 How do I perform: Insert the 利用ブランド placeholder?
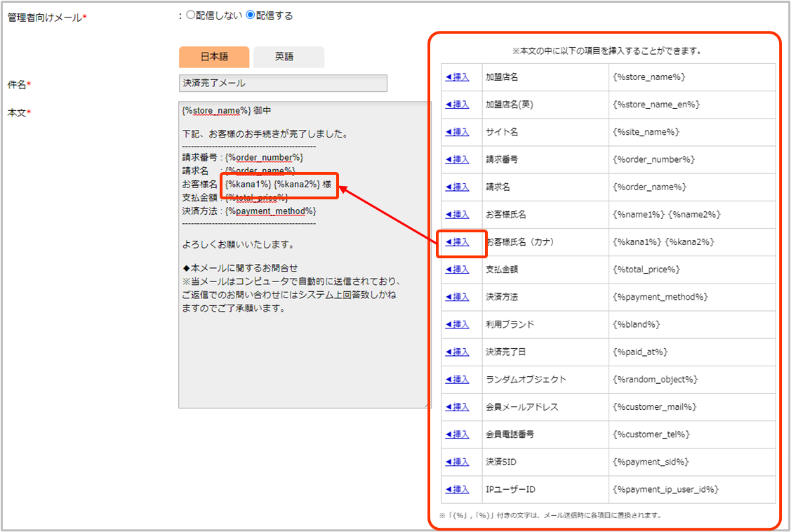click(x=457, y=324)
